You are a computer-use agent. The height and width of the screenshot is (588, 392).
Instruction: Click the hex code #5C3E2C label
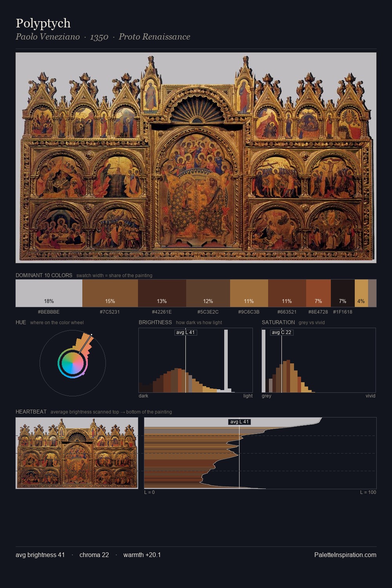click(208, 312)
